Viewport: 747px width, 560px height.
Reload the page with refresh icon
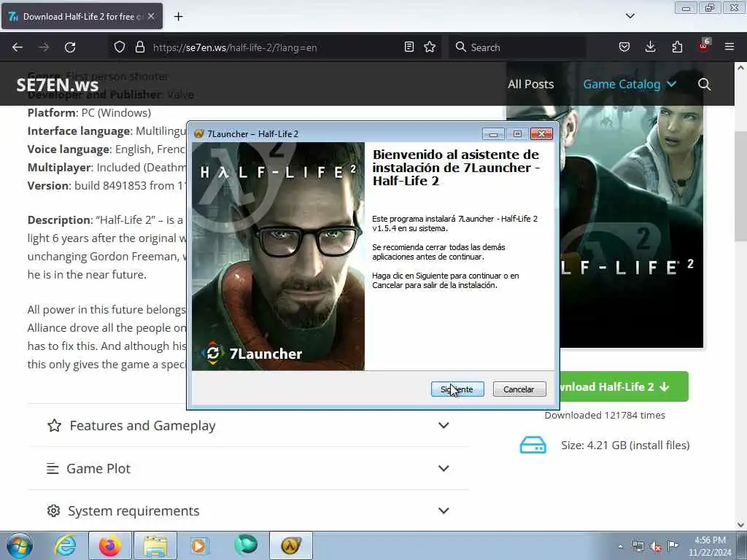pyautogui.click(x=70, y=47)
